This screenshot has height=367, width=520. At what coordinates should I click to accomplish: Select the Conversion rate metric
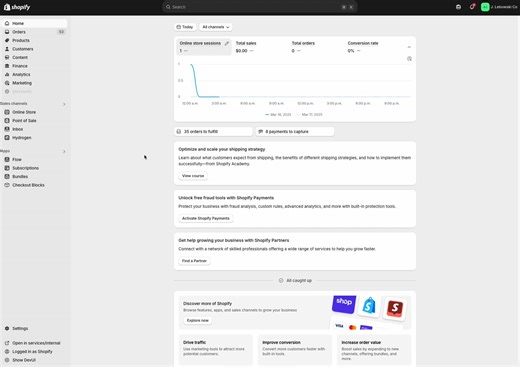(x=371, y=47)
